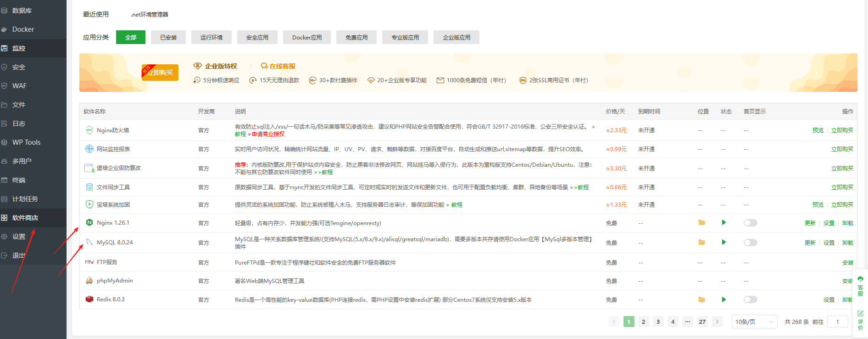Click the 企业版特权 diamond icon

(x=198, y=66)
